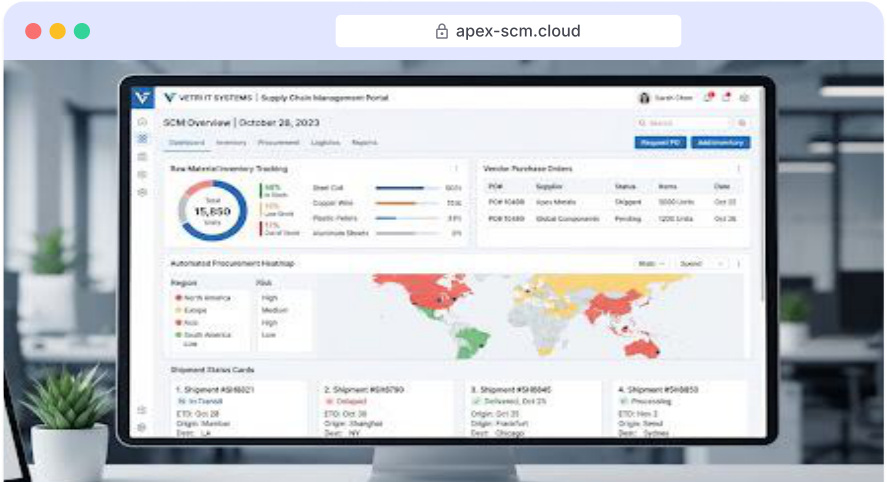The width and height of the screenshot is (887, 482).
Task: Click the Copper Wire orange progress bar
Action: (407, 203)
